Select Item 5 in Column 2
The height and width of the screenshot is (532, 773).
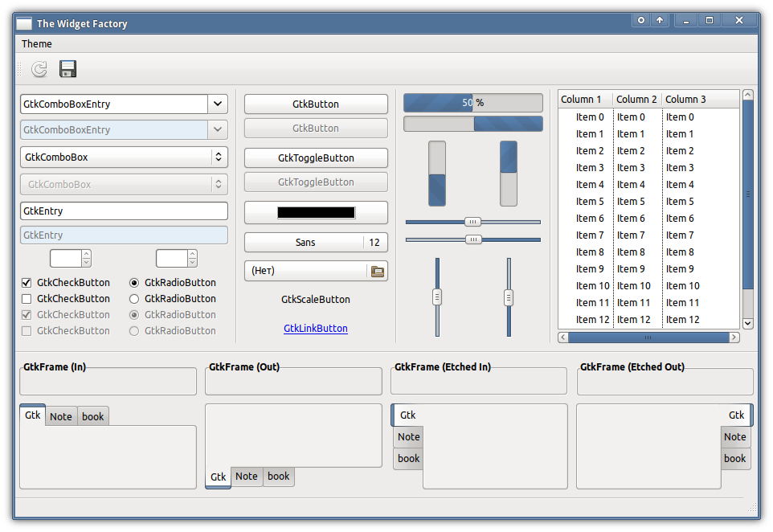pyautogui.click(x=631, y=202)
